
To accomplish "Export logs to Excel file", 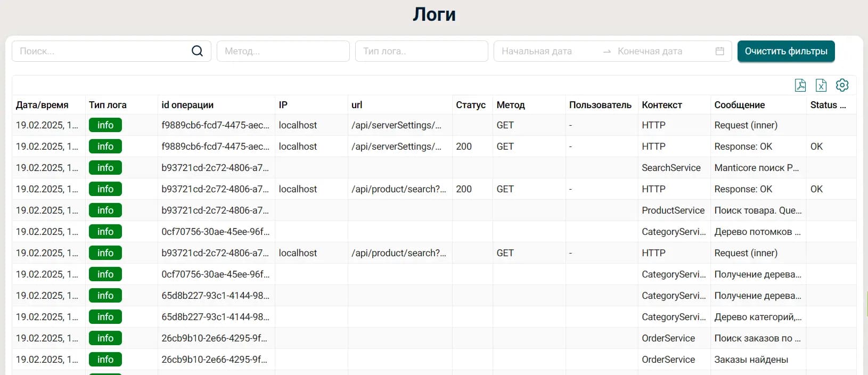I will point(821,85).
